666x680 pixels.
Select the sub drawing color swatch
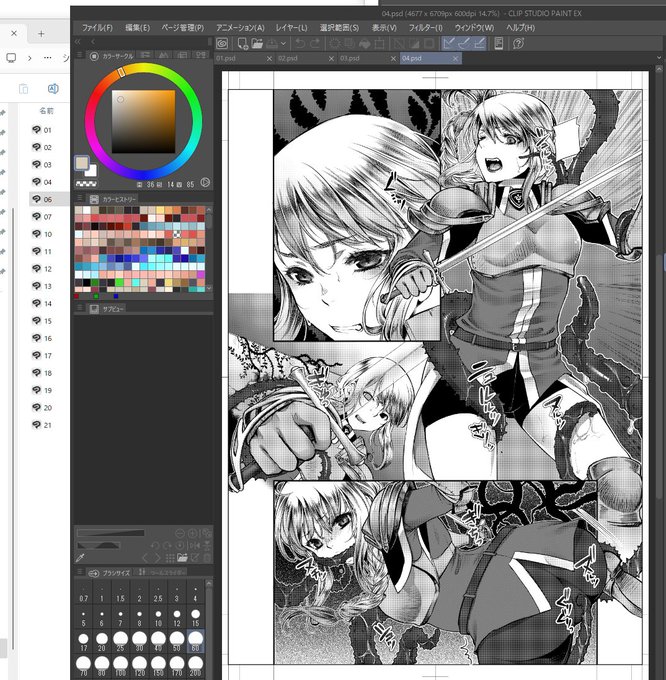click(x=91, y=171)
